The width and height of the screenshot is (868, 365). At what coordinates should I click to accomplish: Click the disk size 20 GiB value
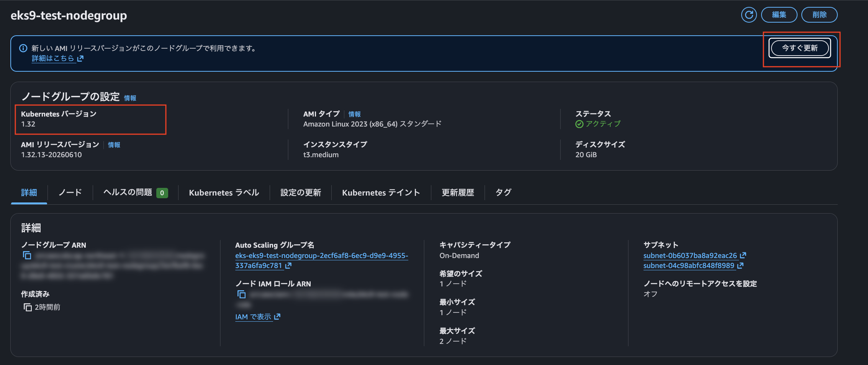pyautogui.click(x=586, y=155)
